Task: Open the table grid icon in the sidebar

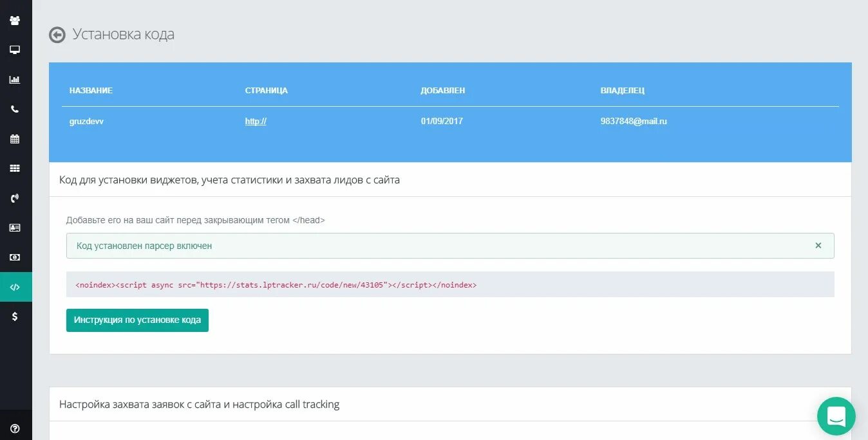Action: pos(15,169)
